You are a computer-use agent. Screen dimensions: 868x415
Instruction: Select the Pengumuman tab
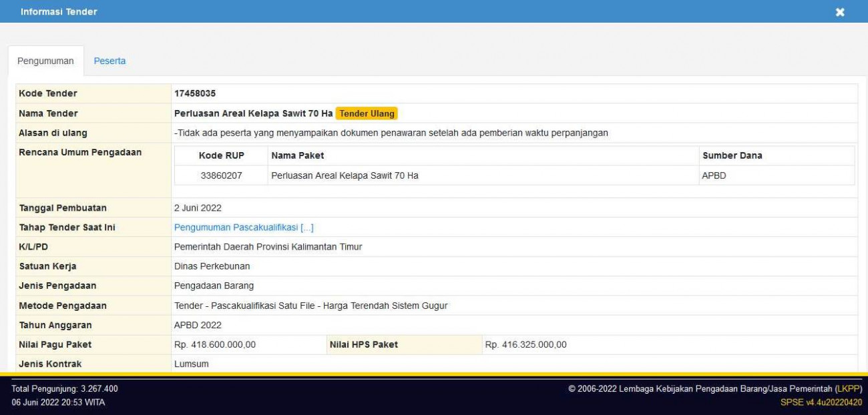45,61
